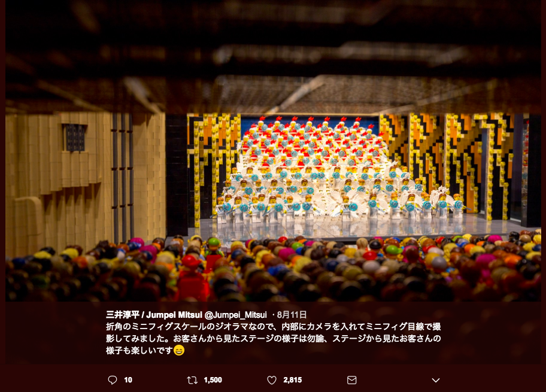Click the envelope direct message icon
The image size is (546, 392).
[x=351, y=380]
